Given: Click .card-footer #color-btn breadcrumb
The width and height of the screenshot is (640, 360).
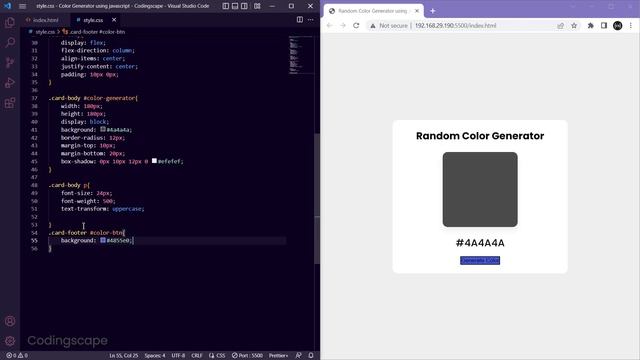Looking at the screenshot, I should point(97,32).
